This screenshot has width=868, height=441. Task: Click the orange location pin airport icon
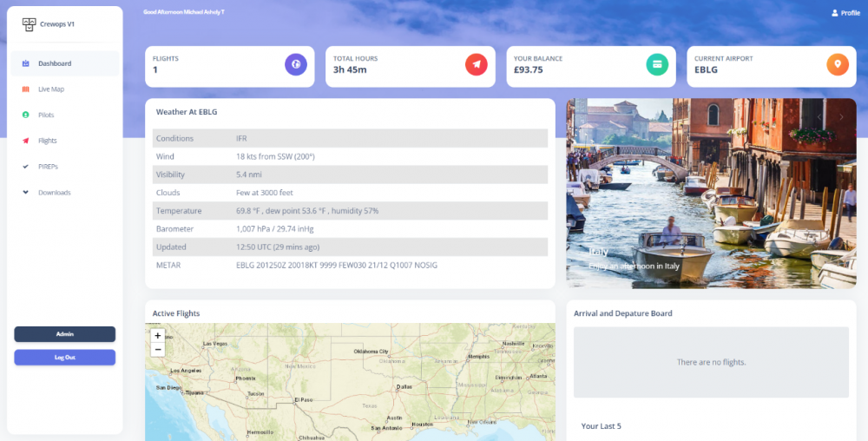(x=837, y=64)
